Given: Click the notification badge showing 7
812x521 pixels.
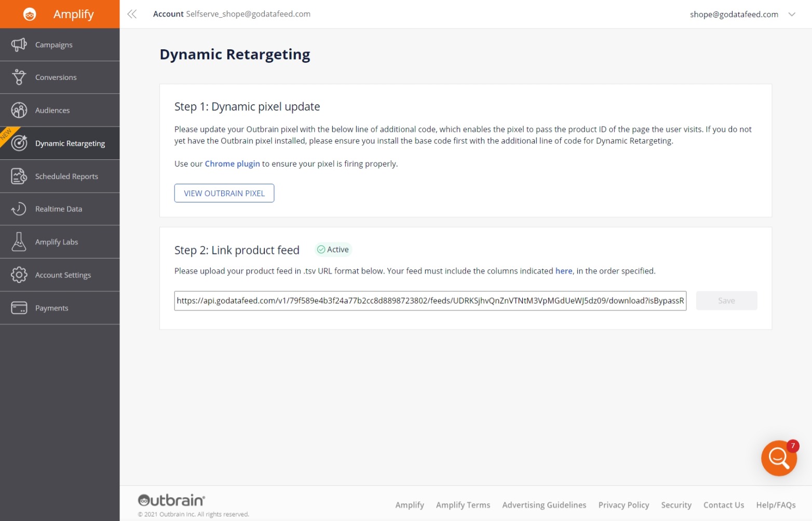Looking at the screenshot, I should tap(792, 446).
